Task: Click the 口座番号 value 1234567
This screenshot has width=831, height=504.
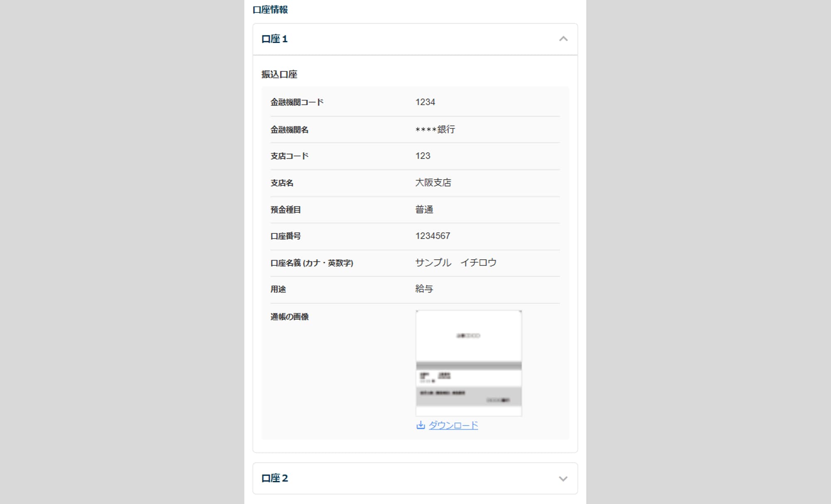Action: (x=433, y=236)
